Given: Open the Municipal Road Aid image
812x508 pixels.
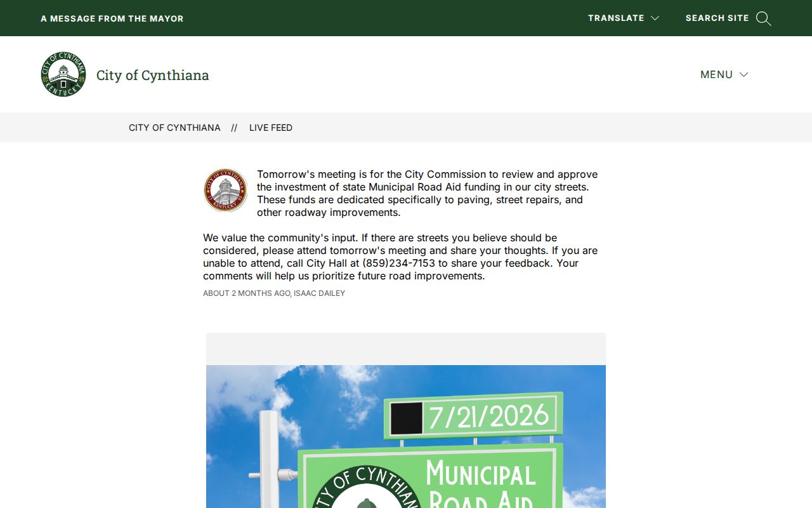Looking at the screenshot, I should pyautogui.click(x=406, y=436).
